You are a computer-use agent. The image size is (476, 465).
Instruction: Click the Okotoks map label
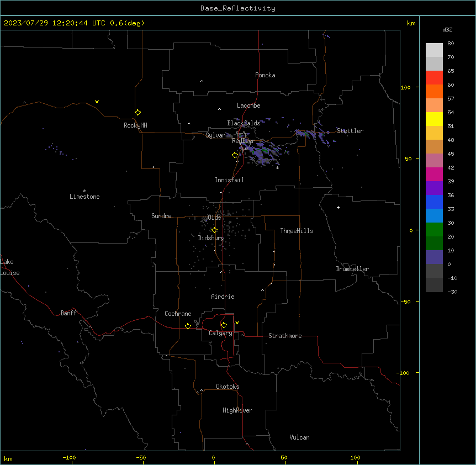click(228, 387)
